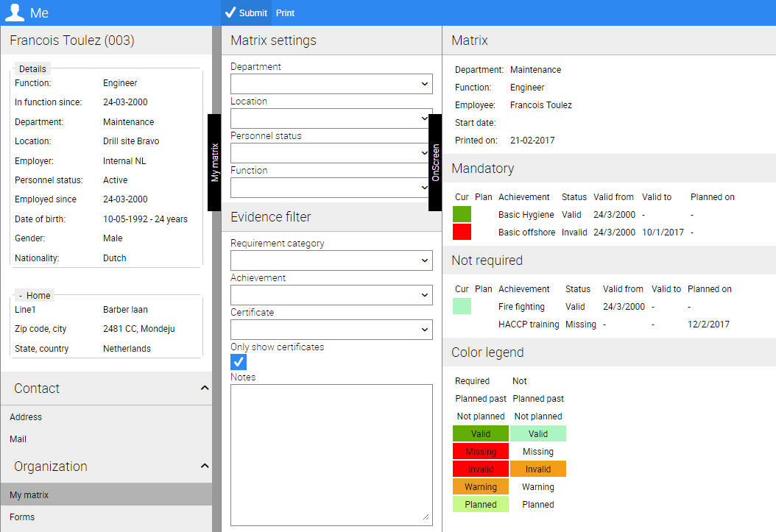Open the Certificate dropdown
This screenshot has height=532, width=776.
331,330
